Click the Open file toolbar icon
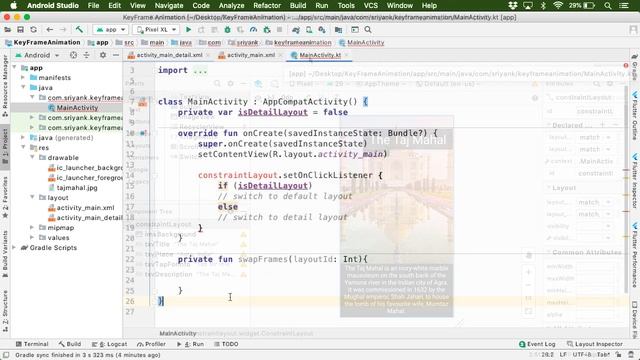The height and width of the screenshot is (360, 640). coord(7,30)
